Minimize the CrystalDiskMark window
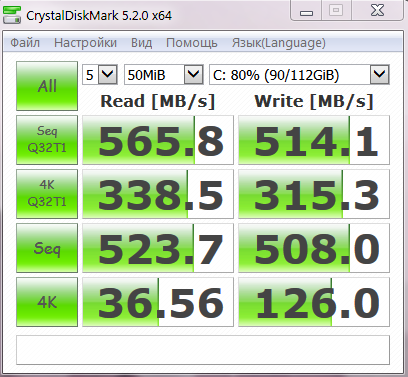Viewport: 408px width, 377px height. click(x=306, y=11)
